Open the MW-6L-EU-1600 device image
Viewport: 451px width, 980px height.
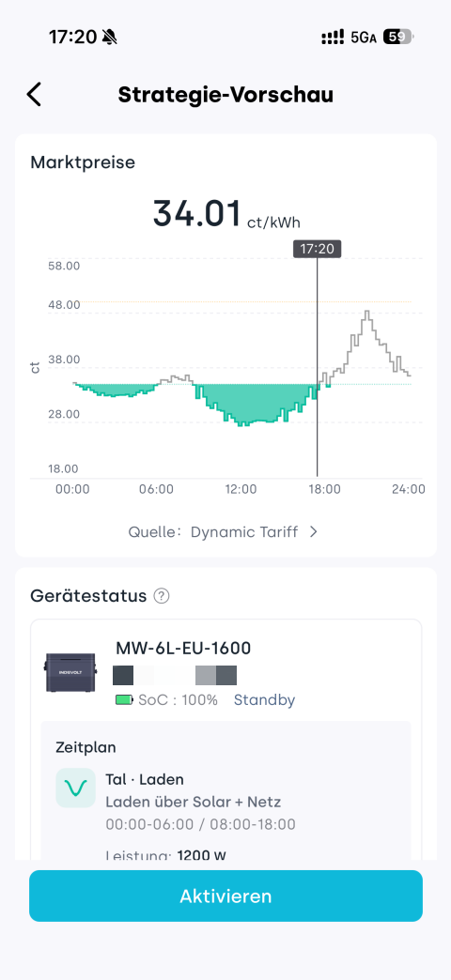70,672
